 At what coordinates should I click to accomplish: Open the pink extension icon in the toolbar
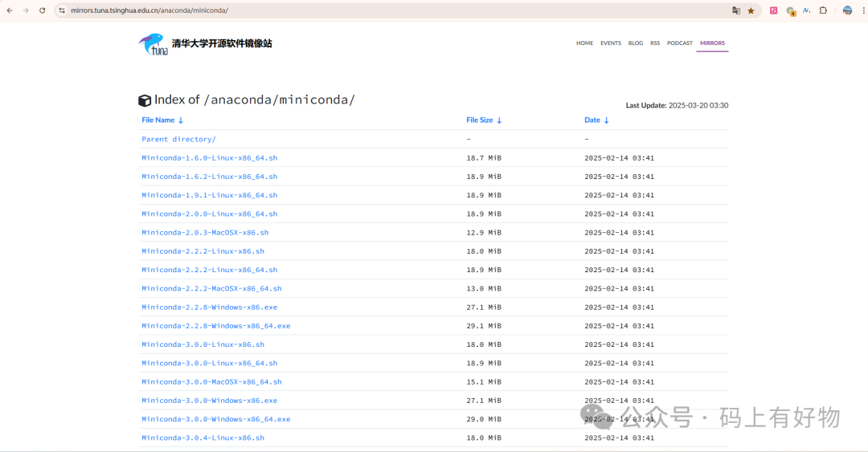(773, 10)
